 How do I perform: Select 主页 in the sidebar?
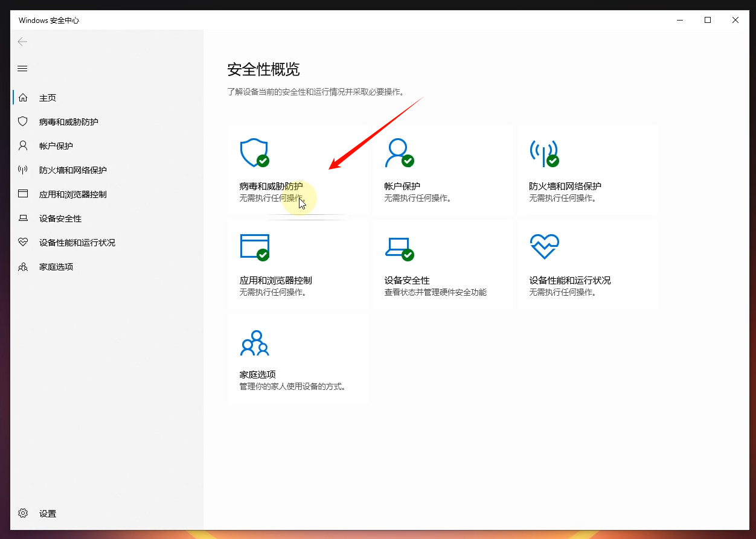(x=48, y=98)
